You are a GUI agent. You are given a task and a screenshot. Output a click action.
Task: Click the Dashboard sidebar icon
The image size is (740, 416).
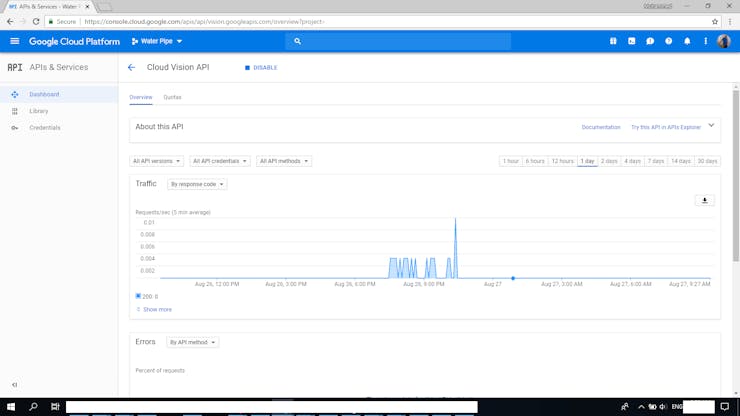(x=15, y=94)
